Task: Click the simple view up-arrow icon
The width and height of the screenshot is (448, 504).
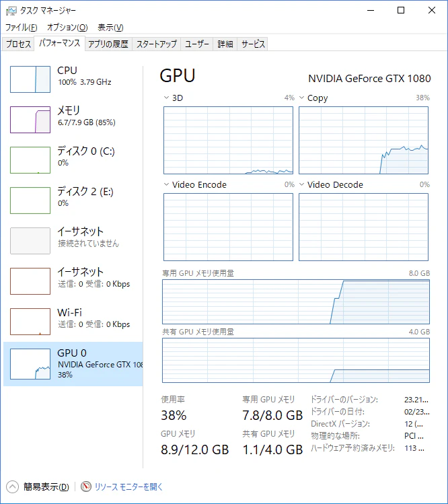Action: pos(12,487)
